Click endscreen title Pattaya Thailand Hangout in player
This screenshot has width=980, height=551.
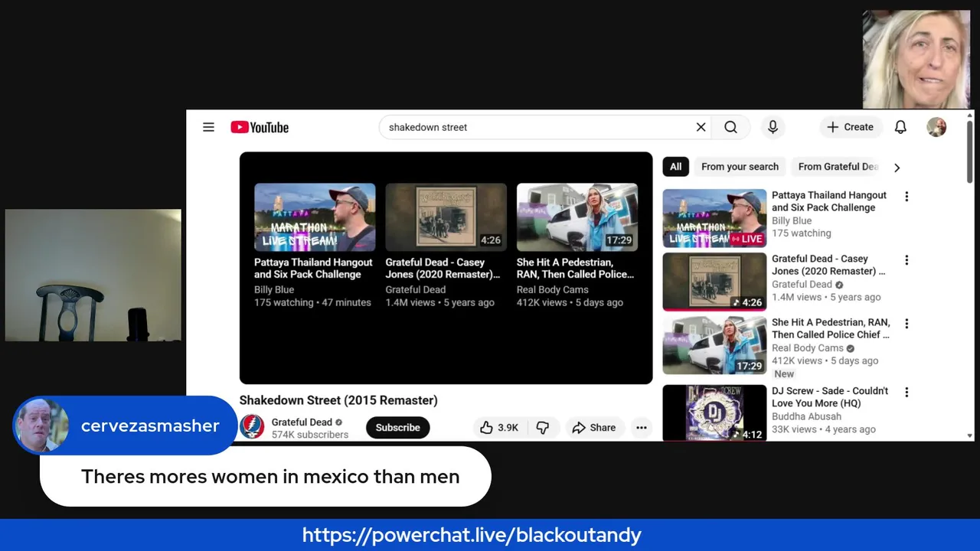coord(313,269)
